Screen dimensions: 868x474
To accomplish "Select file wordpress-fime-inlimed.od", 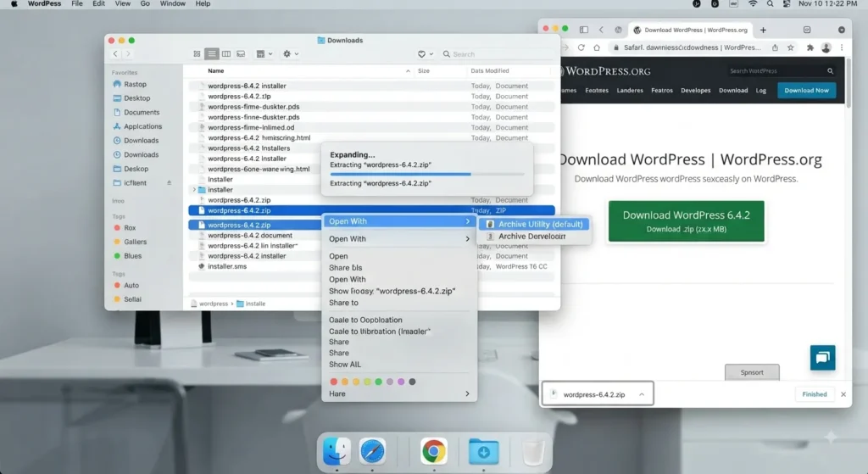I will point(251,127).
